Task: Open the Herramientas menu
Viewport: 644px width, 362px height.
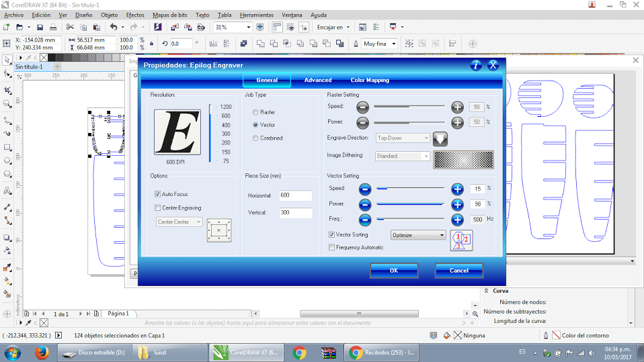Action: 256,15
